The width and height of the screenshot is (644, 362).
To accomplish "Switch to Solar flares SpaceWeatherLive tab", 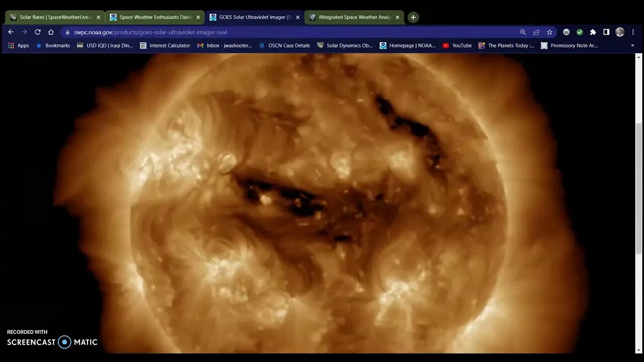I will coord(55,17).
